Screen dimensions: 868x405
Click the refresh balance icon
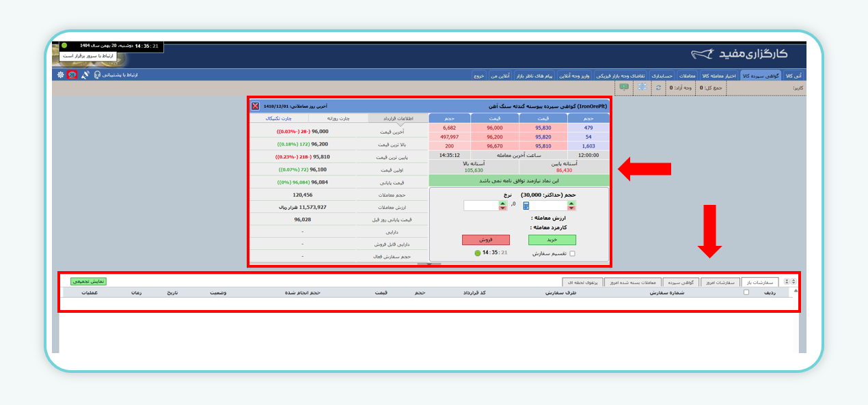(x=658, y=87)
